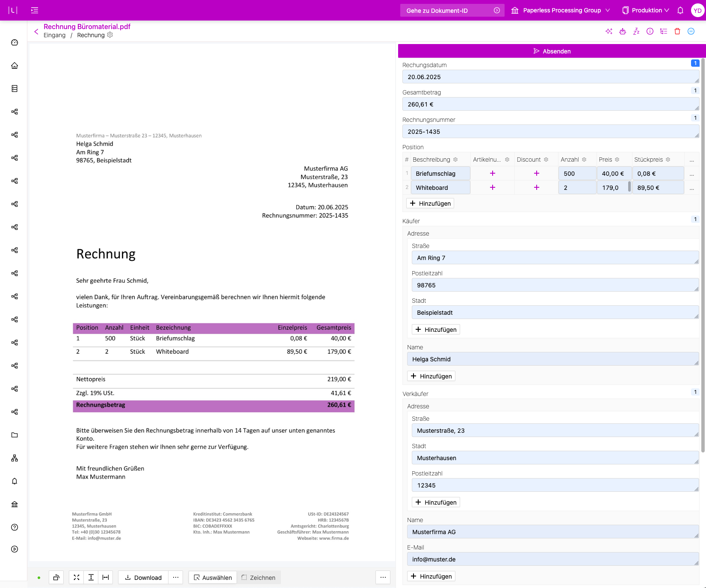Open the tree list structure icon

click(664, 31)
